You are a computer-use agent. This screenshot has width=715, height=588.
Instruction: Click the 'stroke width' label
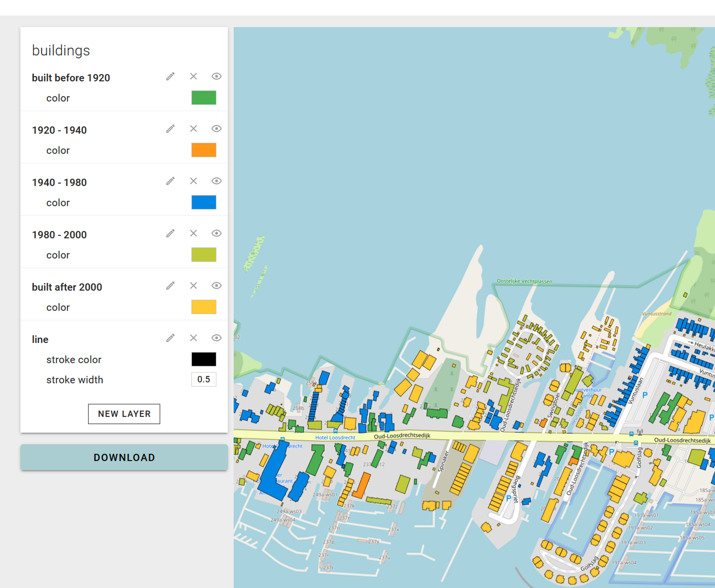pyautogui.click(x=75, y=380)
